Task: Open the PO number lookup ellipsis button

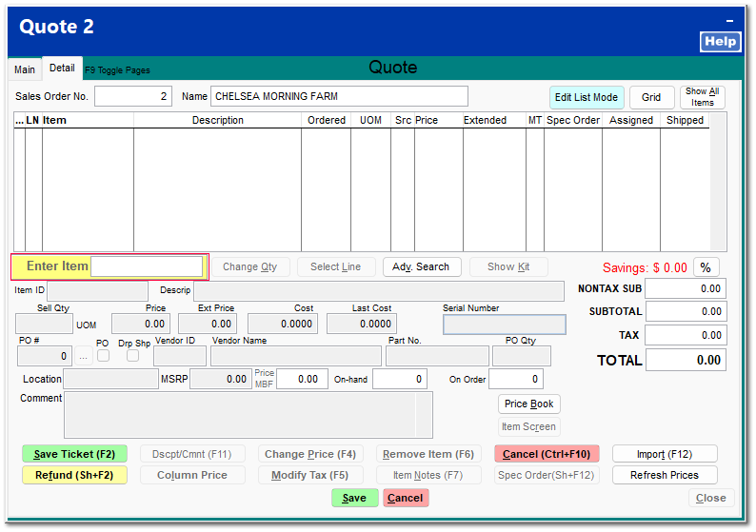Action: point(84,356)
